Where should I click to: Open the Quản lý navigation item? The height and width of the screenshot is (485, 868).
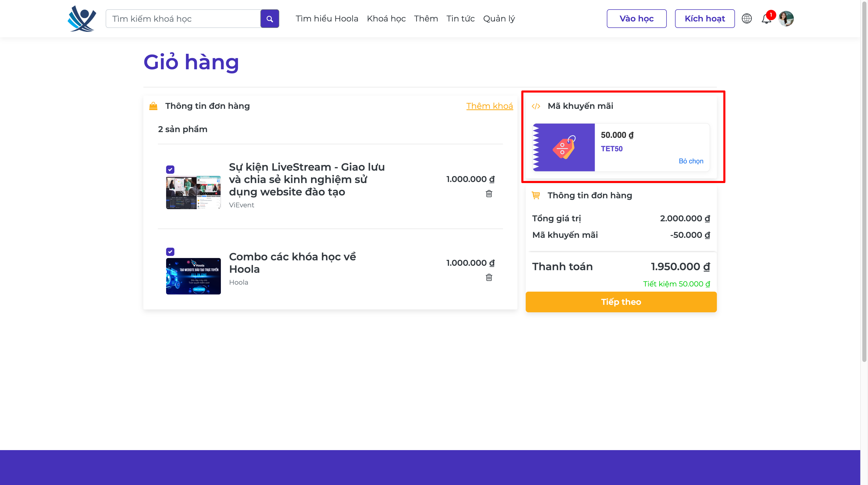click(x=499, y=19)
